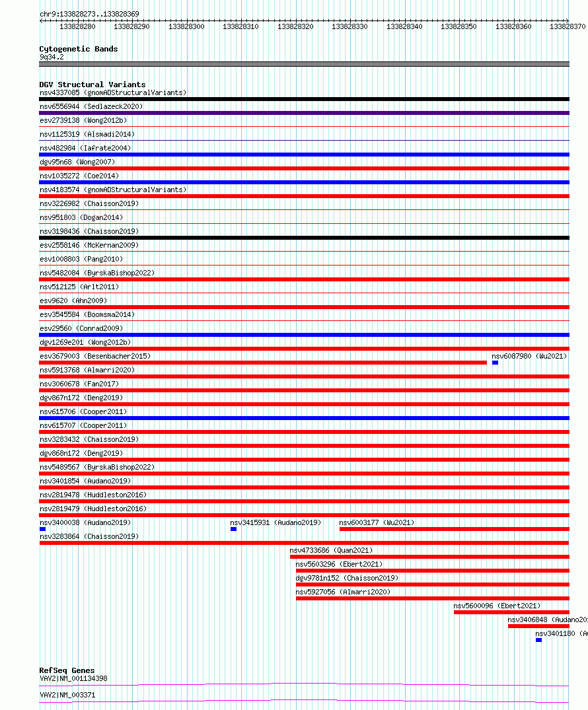Image resolution: width=588 pixels, height=710 pixels.
Task: Click small blue bar under nsv6087980
Action: pyautogui.click(x=495, y=363)
